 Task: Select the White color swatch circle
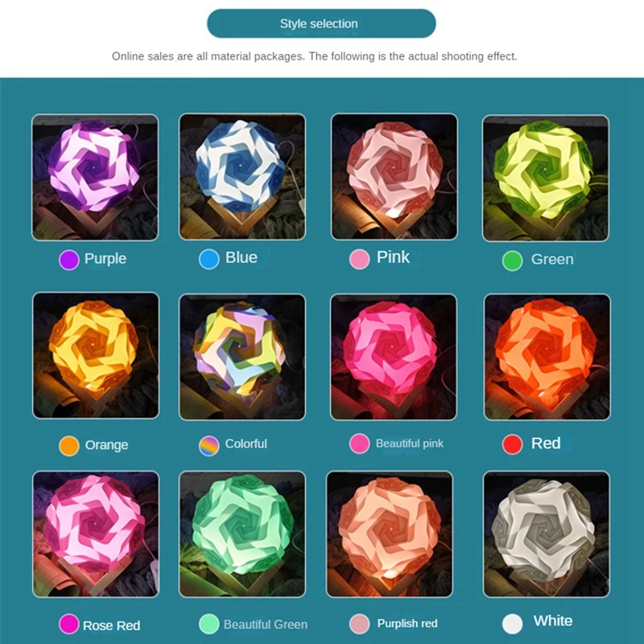pos(513,624)
